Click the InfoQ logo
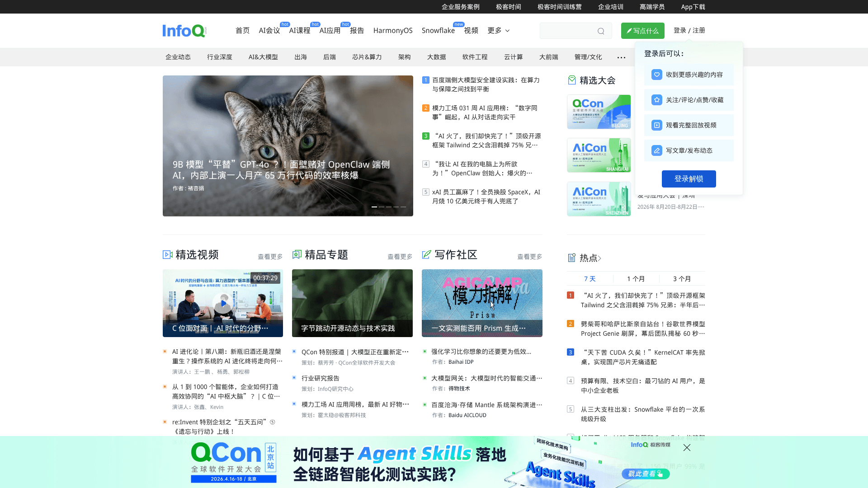 (x=184, y=30)
